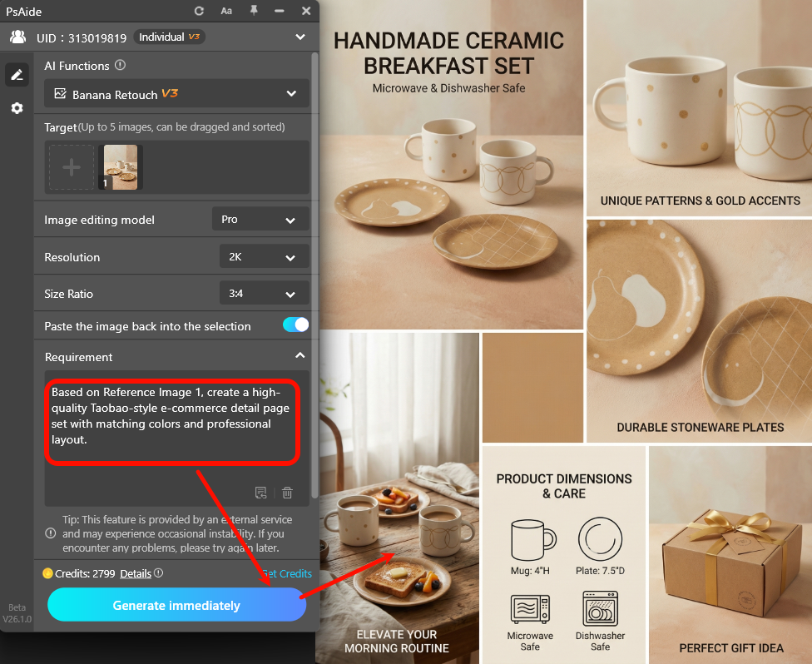The image size is (812, 664).
Task: Delete the requirement text via the trash icon
Action: [x=286, y=493]
